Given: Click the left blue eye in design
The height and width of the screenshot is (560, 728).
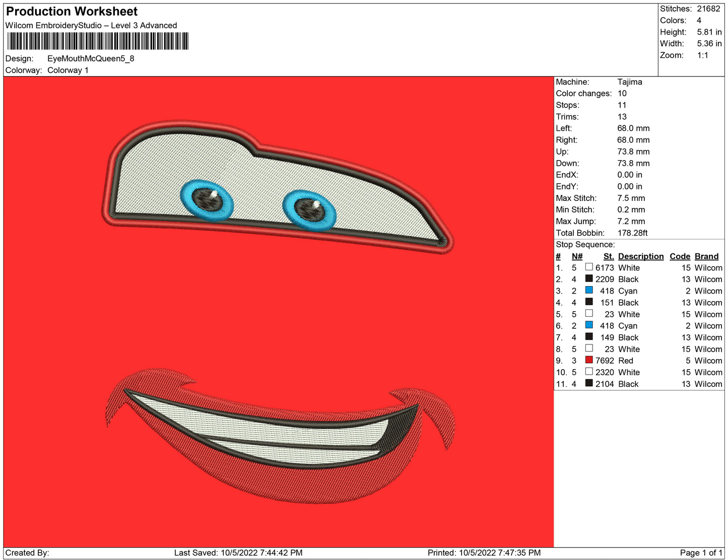Looking at the screenshot, I should (x=207, y=200).
